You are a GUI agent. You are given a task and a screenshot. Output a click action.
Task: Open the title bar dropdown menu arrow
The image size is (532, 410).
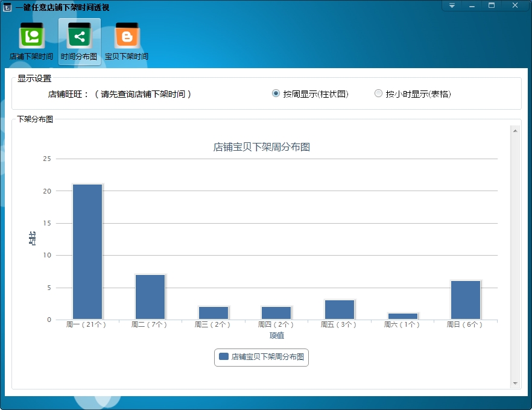(x=452, y=5)
